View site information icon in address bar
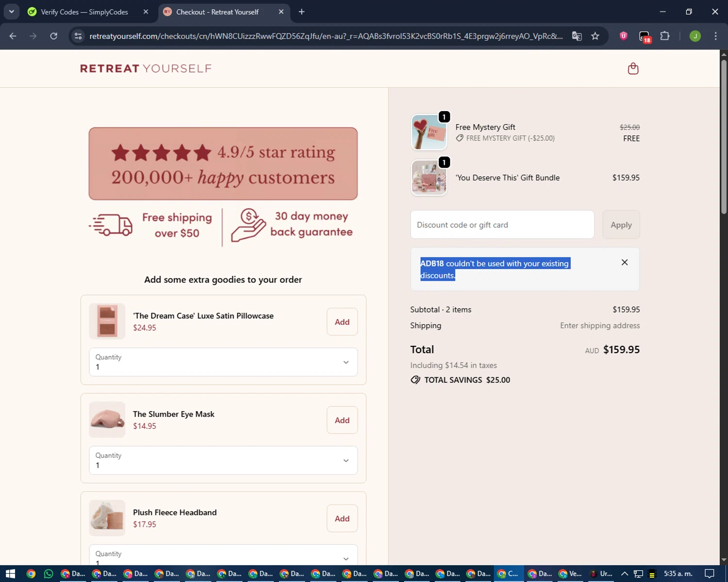728x582 pixels. coord(78,36)
